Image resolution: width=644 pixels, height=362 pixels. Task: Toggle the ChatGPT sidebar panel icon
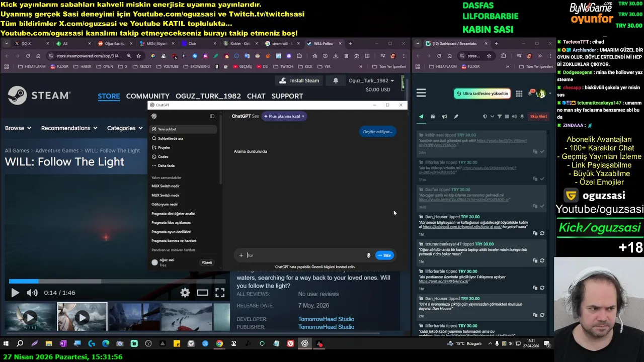(x=212, y=116)
